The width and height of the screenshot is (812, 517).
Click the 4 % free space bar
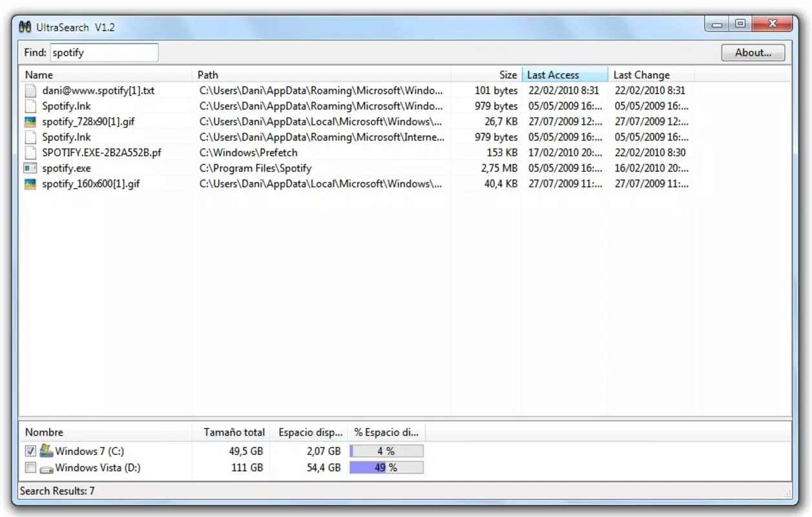[x=386, y=451]
